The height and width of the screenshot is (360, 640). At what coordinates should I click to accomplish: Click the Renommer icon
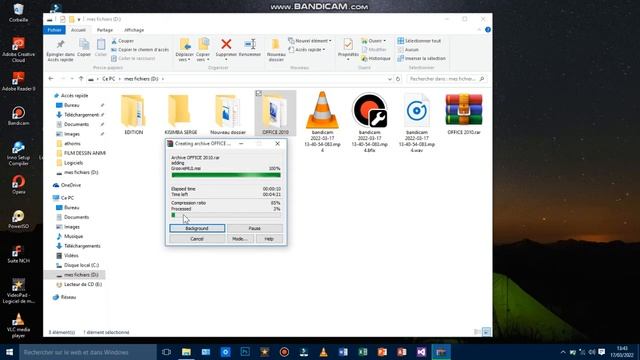click(250, 44)
